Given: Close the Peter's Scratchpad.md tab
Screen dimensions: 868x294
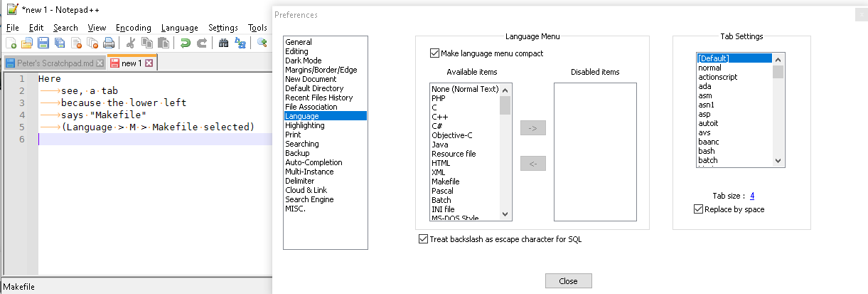Looking at the screenshot, I should (100, 63).
